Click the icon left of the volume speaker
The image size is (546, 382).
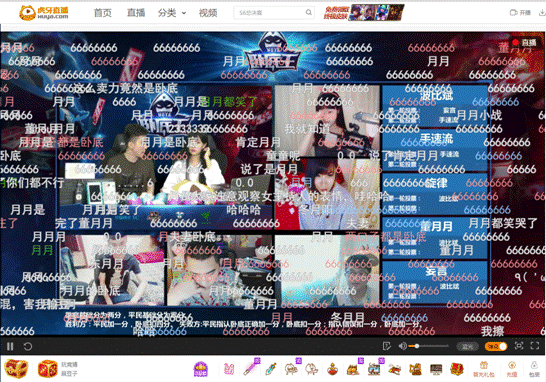click(387, 346)
